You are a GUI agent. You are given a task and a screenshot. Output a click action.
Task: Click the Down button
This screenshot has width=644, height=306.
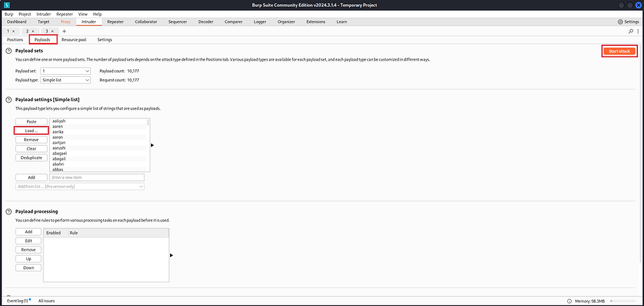pos(29,268)
